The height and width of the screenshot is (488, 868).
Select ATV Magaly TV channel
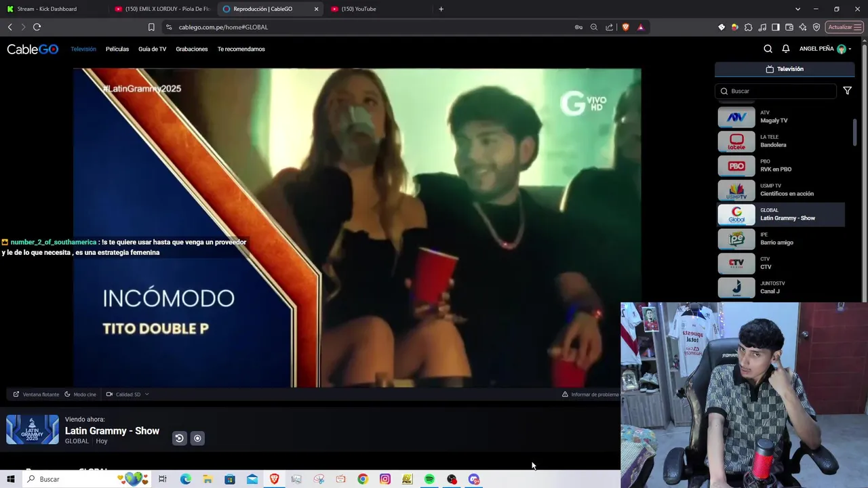pos(781,117)
